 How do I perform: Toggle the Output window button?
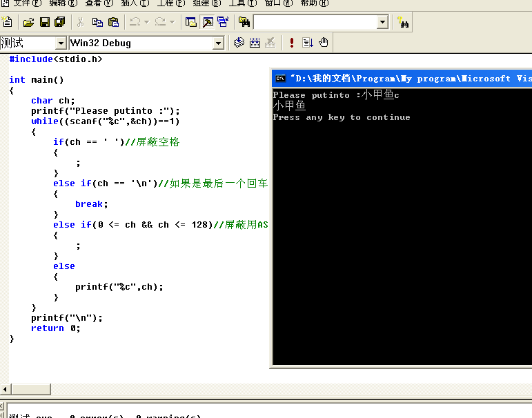coord(207,22)
